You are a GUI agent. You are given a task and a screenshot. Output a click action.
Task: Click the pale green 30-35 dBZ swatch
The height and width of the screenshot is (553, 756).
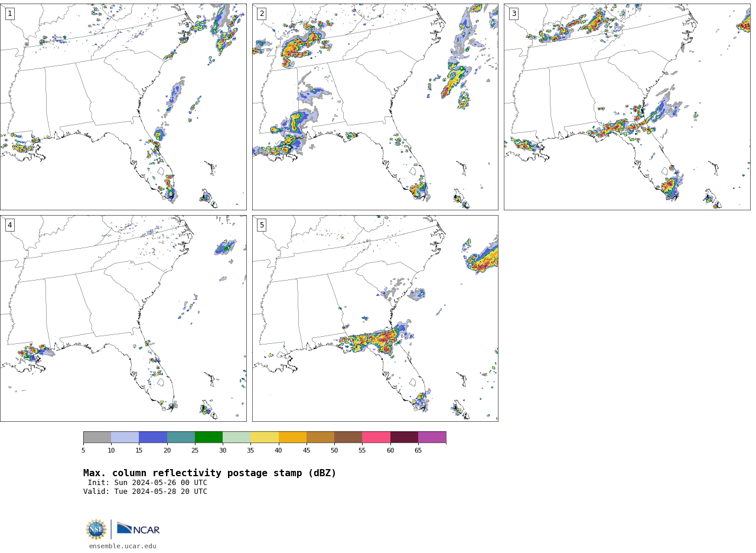pos(236,437)
